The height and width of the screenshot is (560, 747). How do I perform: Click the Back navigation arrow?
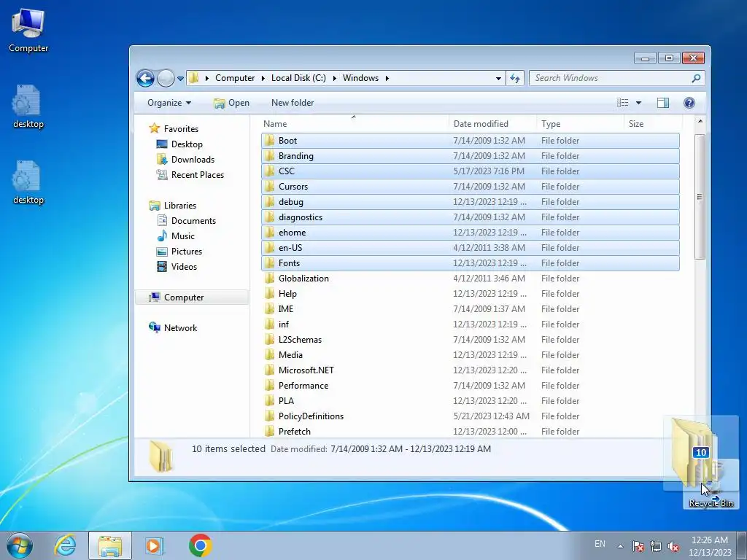(145, 78)
